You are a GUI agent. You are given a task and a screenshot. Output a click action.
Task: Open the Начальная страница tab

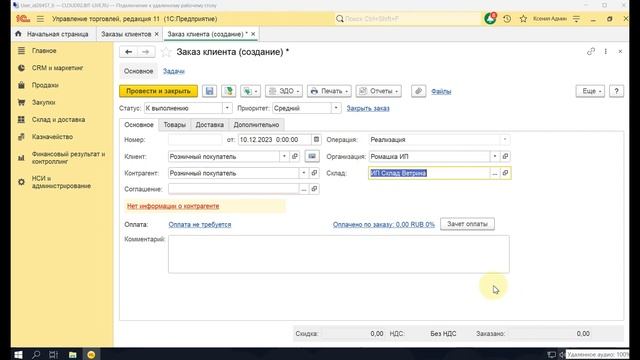pos(58,34)
